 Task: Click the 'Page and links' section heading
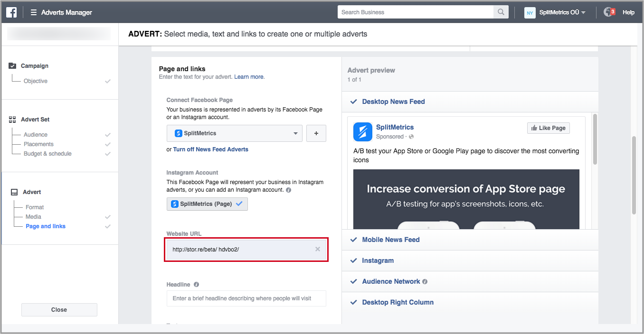[x=182, y=69]
